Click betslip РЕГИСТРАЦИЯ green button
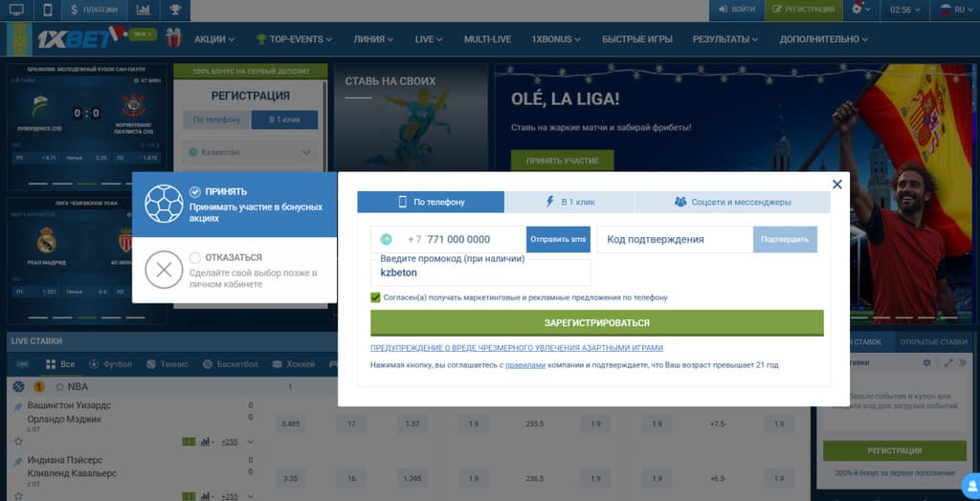 tap(895, 450)
